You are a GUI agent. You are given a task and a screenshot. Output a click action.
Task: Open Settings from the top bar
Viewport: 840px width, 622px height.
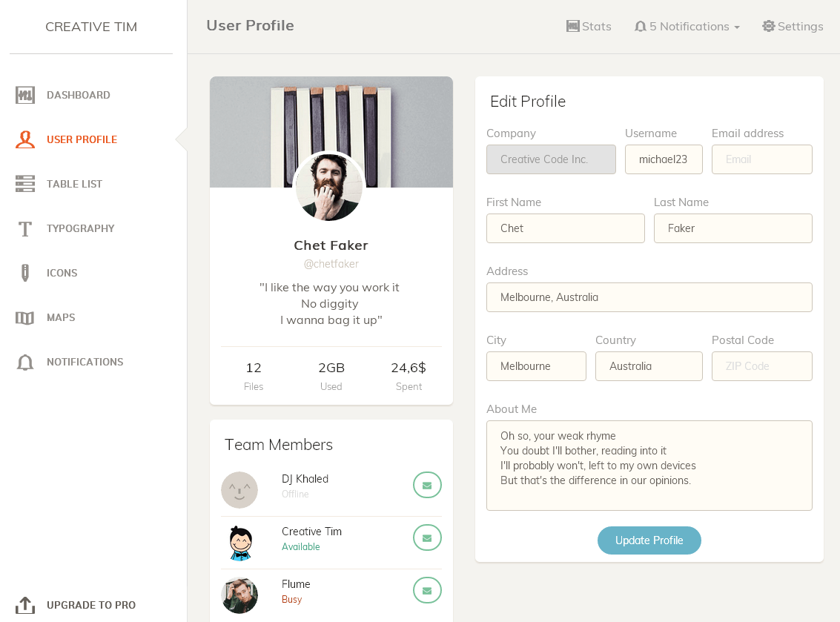click(793, 27)
